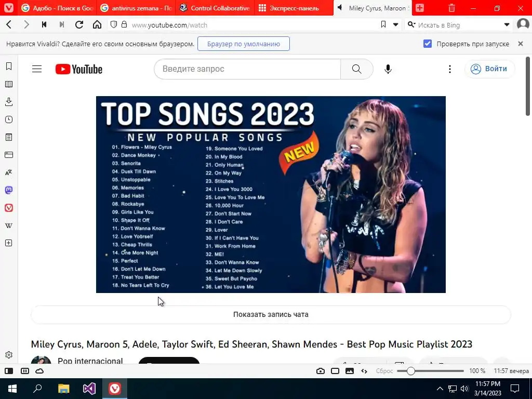Screen dimensions: 532x399
Task: Open tracker and ad blocking shield
Action: tap(114, 24)
